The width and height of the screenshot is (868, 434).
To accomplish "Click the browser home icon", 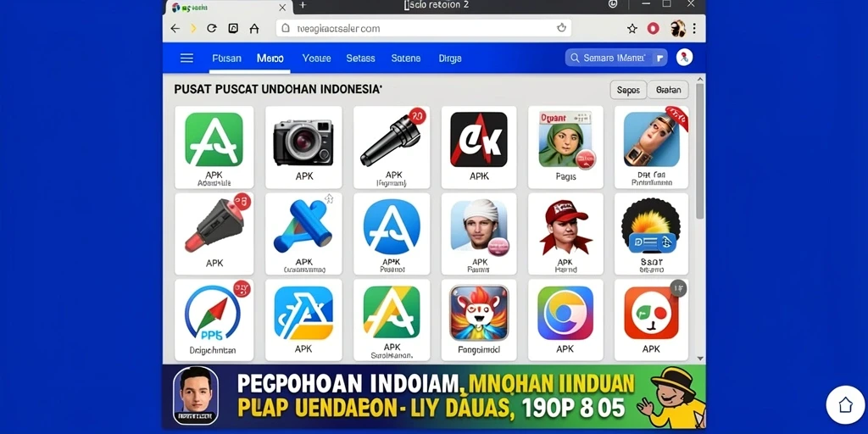I will tap(254, 28).
